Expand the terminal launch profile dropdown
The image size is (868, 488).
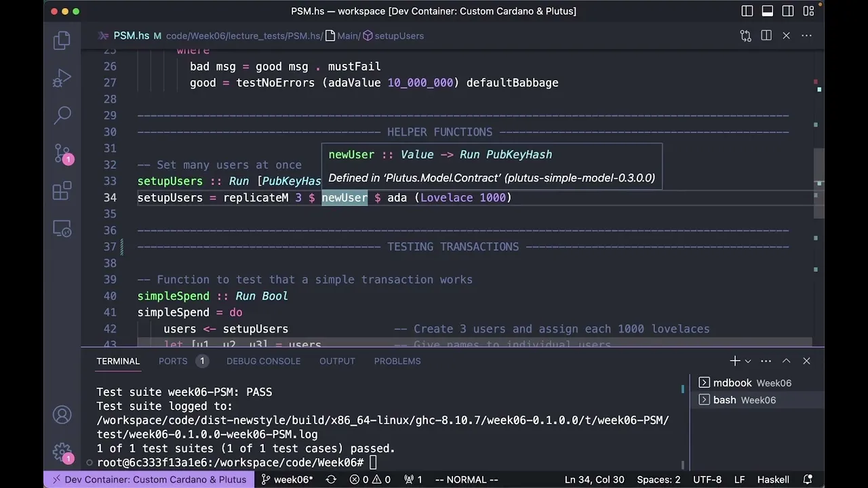click(x=747, y=361)
